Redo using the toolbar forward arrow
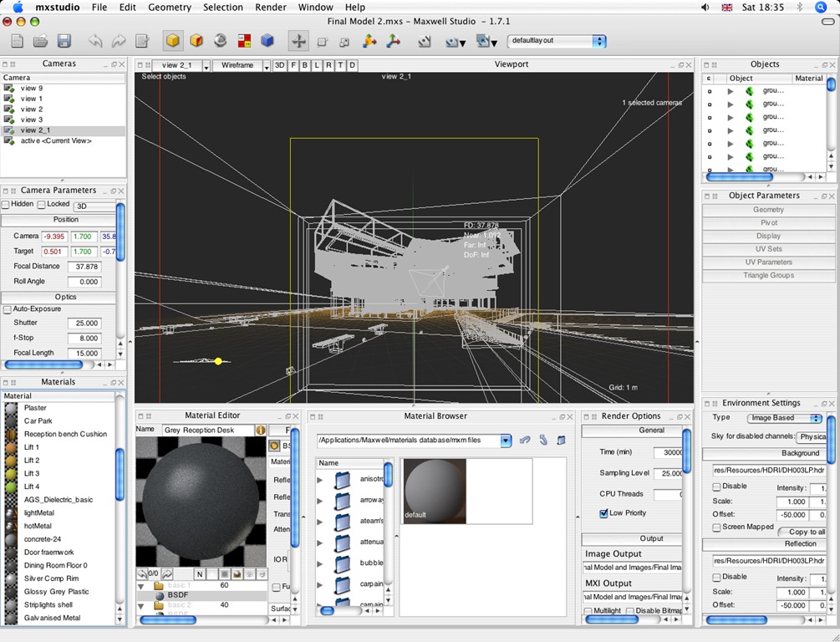The width and height of the screenshot is (840, 642). tap(119, 41)
